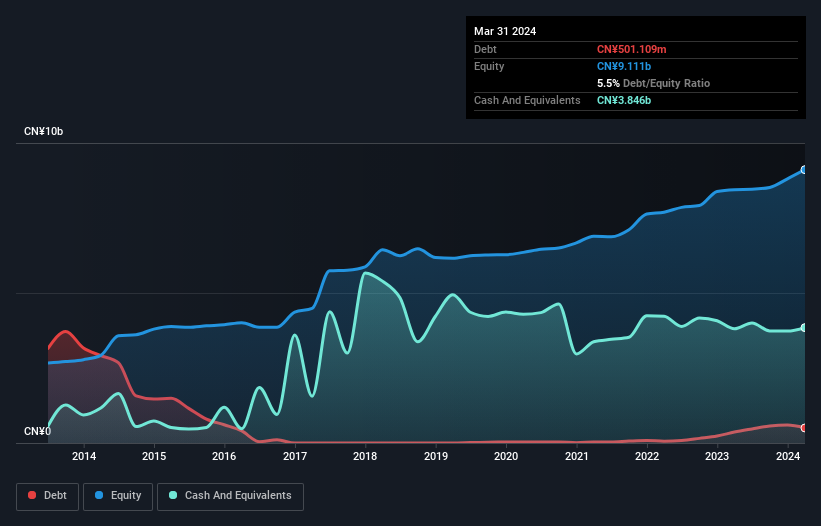The width and height of the screenshot is (821, 526).
Task: Click the CN¥10b y-axis label
Action: tap(43, 131)
